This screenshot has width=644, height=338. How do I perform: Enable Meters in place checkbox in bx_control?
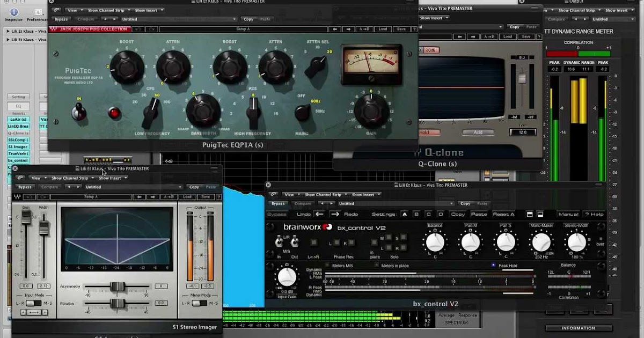pyautogui.click(x=377, y=265)
